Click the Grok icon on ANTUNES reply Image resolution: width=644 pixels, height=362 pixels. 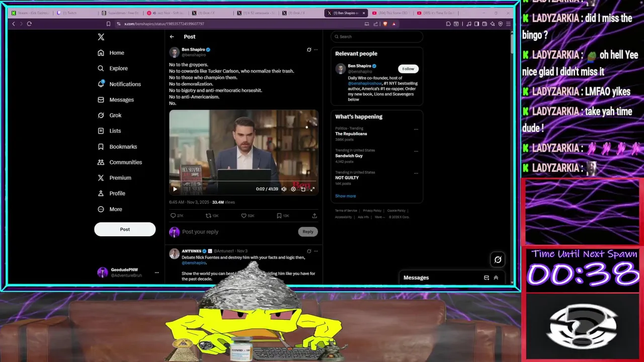tap(309, 251)
